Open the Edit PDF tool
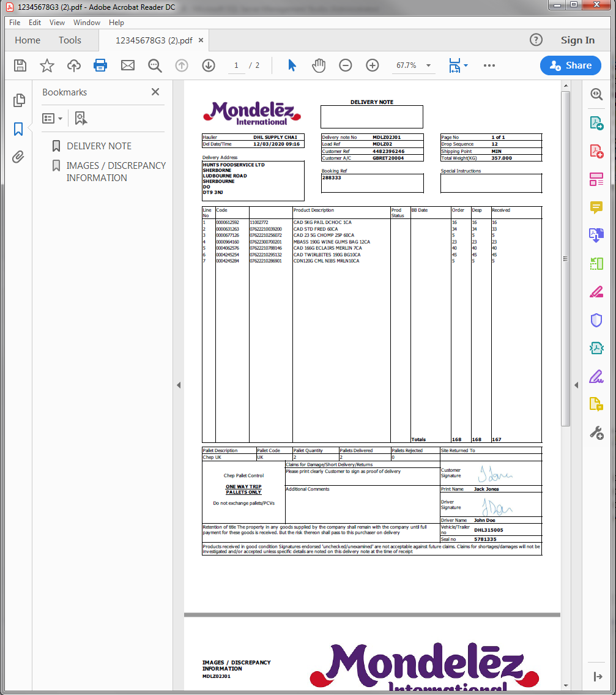The image size is (616, 695). [596, 179]
